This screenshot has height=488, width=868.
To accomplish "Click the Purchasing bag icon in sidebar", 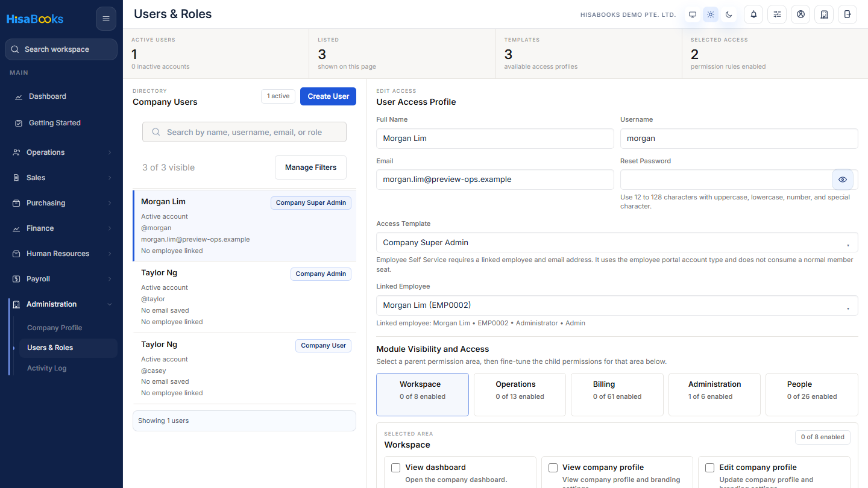I will pyautogui.click(x=16, y=203).
